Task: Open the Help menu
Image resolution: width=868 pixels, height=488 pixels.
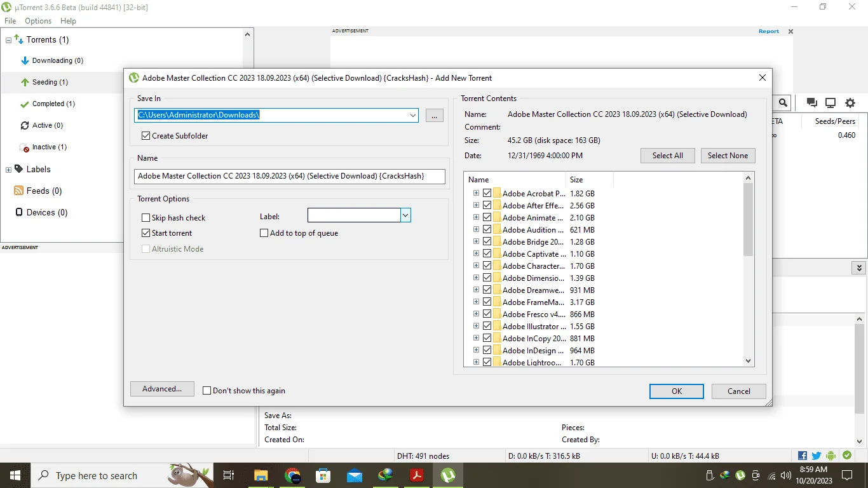Action: 68,21
